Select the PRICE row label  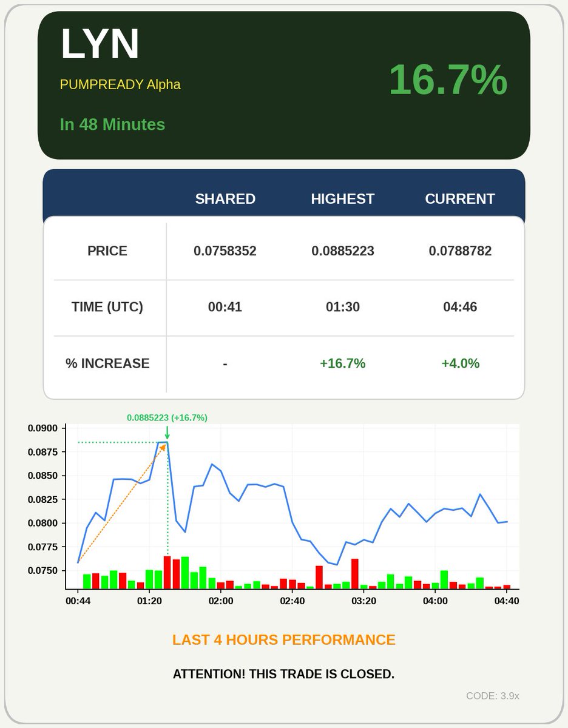click(107, 251)
